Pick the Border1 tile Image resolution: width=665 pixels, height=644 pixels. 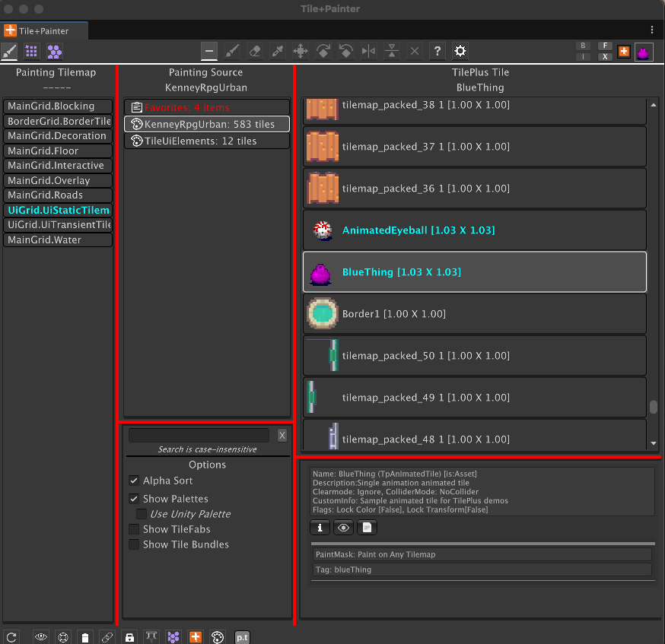click(474, 314)
